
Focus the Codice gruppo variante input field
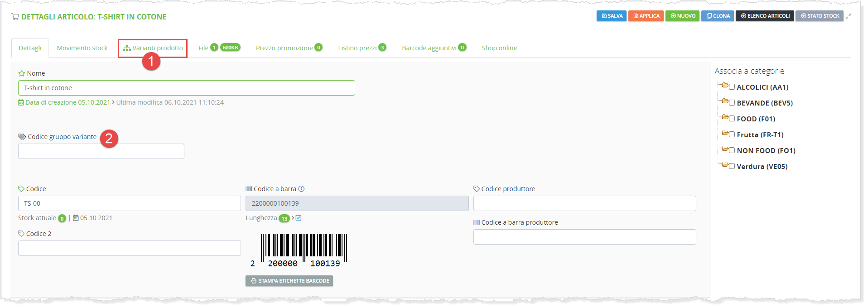coord(101,151)
